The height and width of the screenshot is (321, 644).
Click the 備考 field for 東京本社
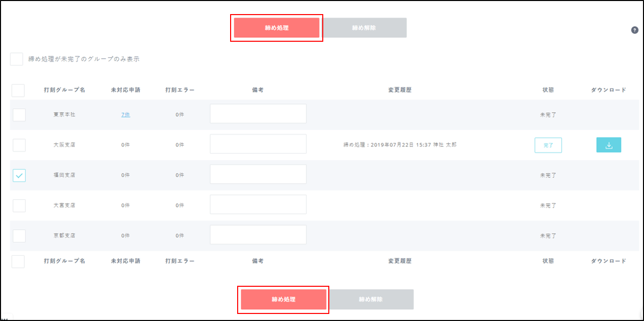pos(258,114)
